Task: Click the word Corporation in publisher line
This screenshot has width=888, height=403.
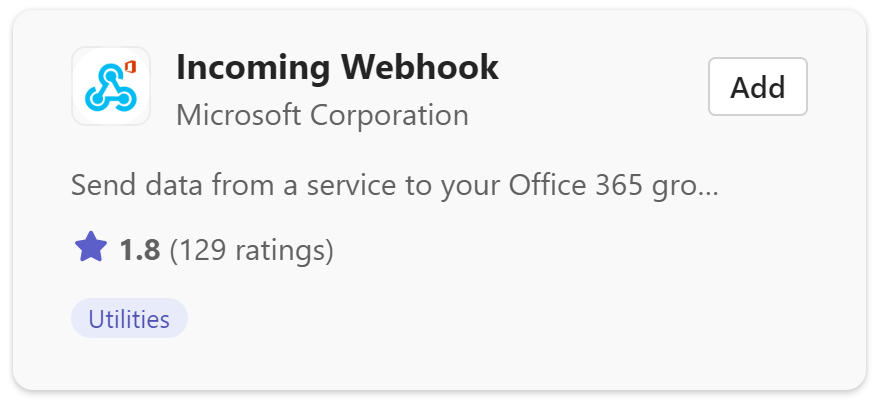Action: coord(389,115)
